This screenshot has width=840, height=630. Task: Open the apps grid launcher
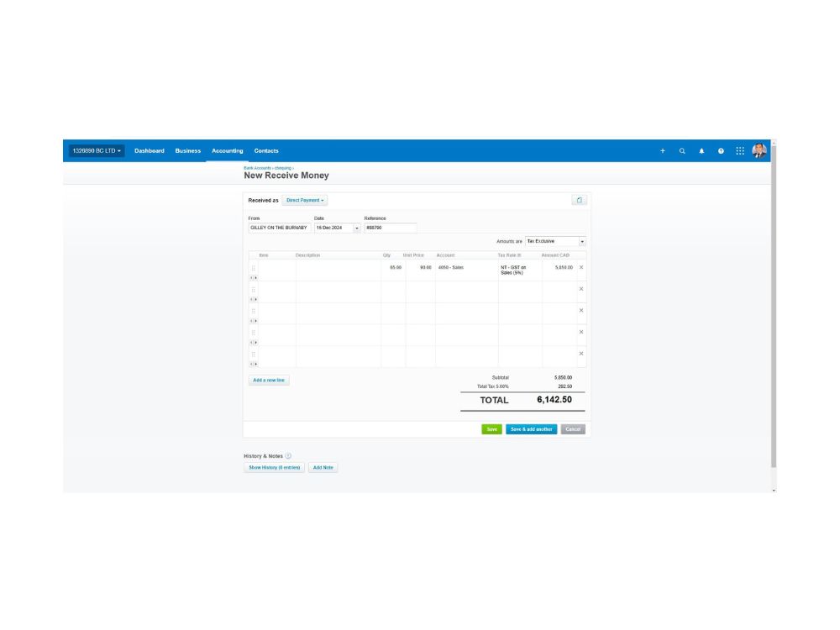point(740,151)
